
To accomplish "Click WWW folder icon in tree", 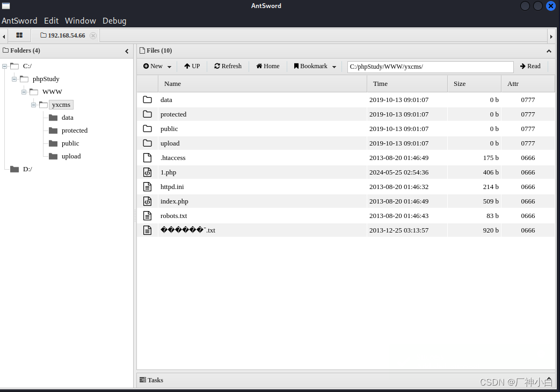I will [34, 92].
